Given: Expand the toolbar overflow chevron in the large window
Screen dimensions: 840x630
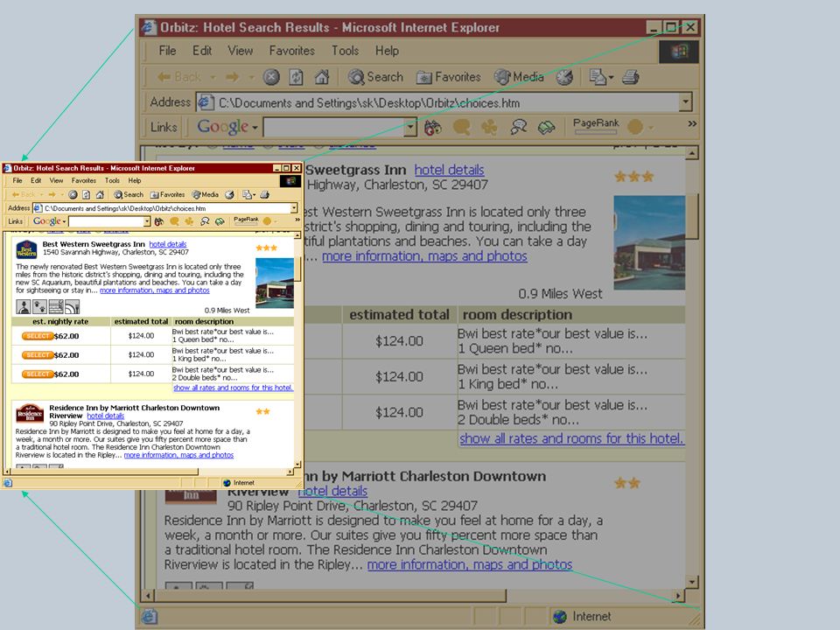Looking at the screenshot, I should pos(692,123).
